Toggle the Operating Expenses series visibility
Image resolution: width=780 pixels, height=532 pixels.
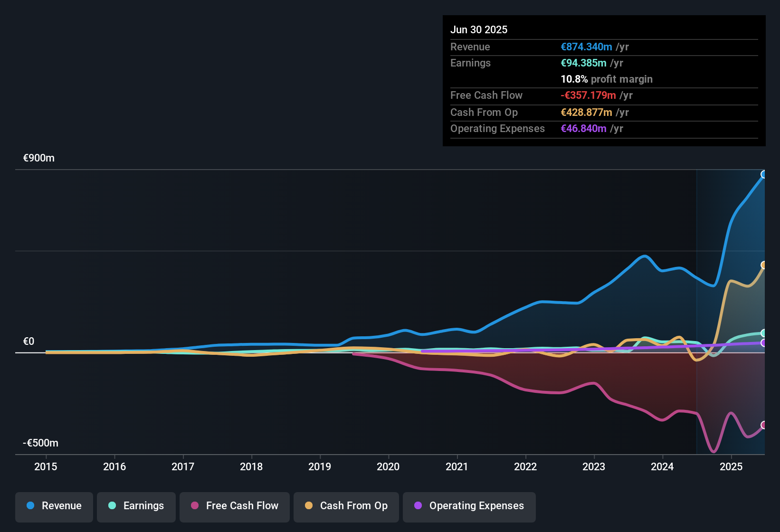(469, 506)
